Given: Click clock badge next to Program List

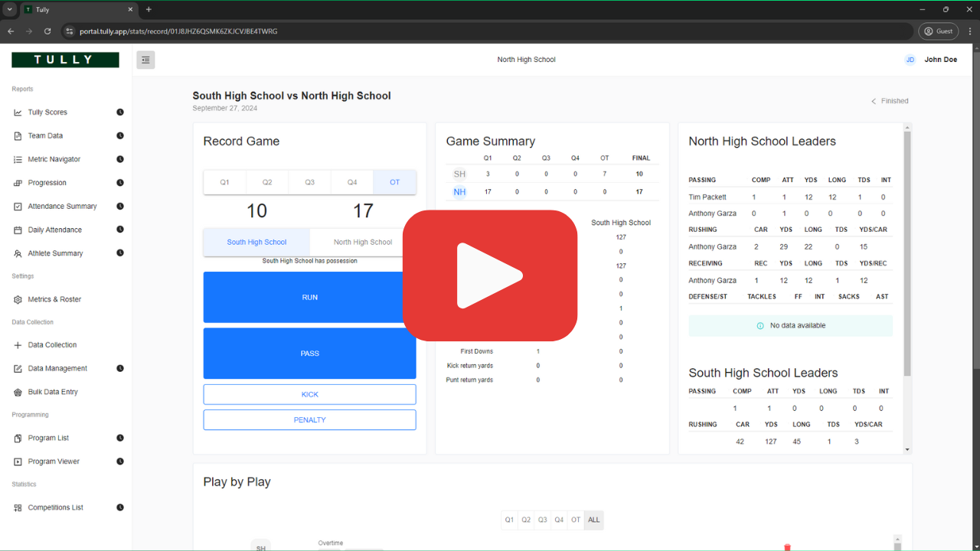Looking at the screenshot, I should (x=120, y=438).
